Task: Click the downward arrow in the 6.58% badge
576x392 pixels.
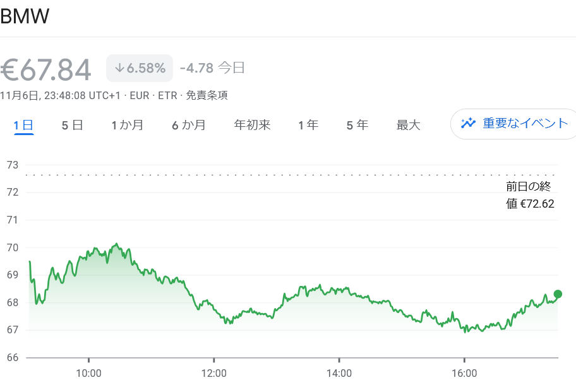Action: 120,68
